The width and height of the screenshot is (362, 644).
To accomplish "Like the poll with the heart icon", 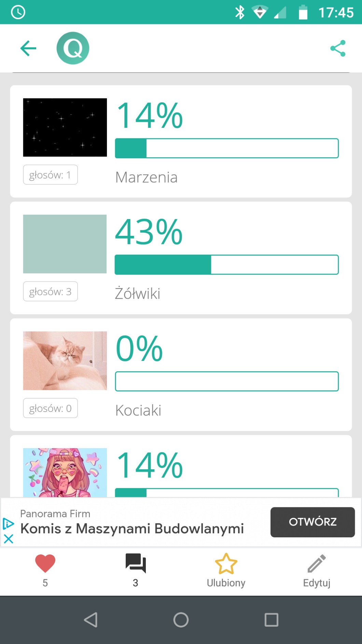I will [45, 563].
